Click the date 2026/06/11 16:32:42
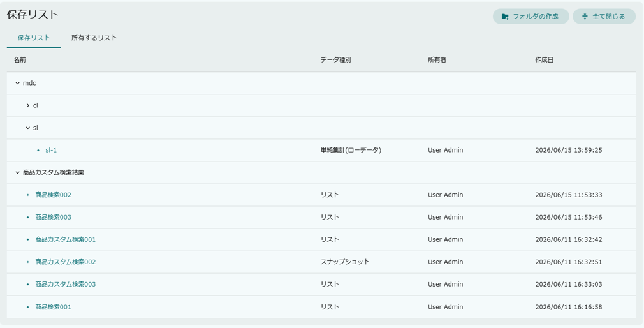Screen dimensions: 644x328 568,240
